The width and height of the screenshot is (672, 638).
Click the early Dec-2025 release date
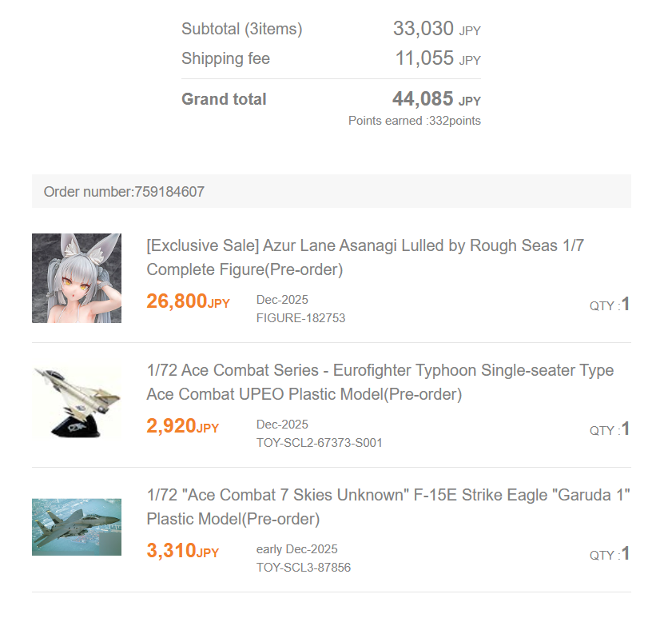(x=296, y=549)
